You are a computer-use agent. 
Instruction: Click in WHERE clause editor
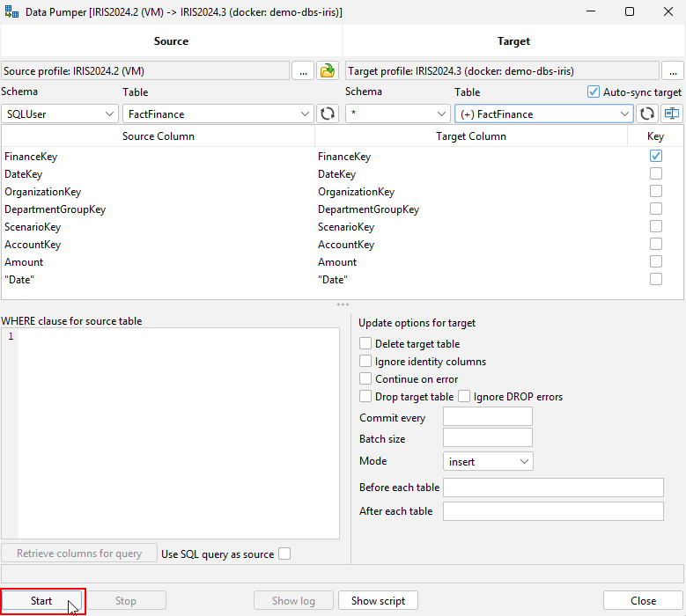(179, 433)
